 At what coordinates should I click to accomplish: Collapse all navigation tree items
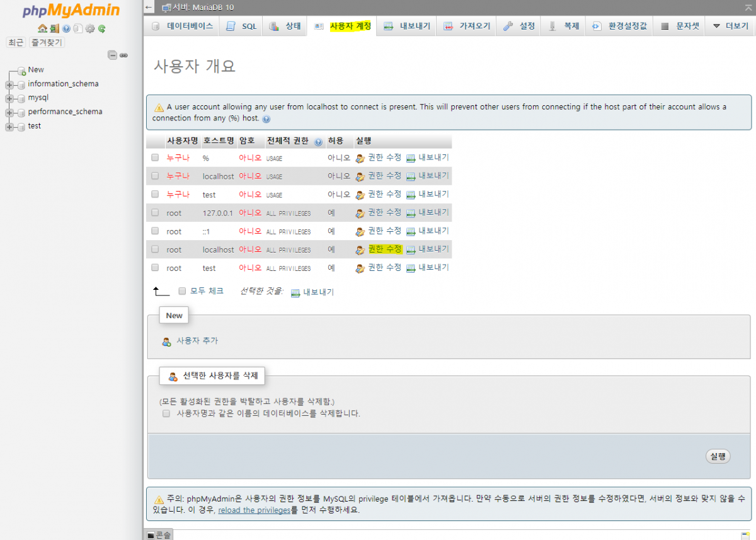(112, 55)
